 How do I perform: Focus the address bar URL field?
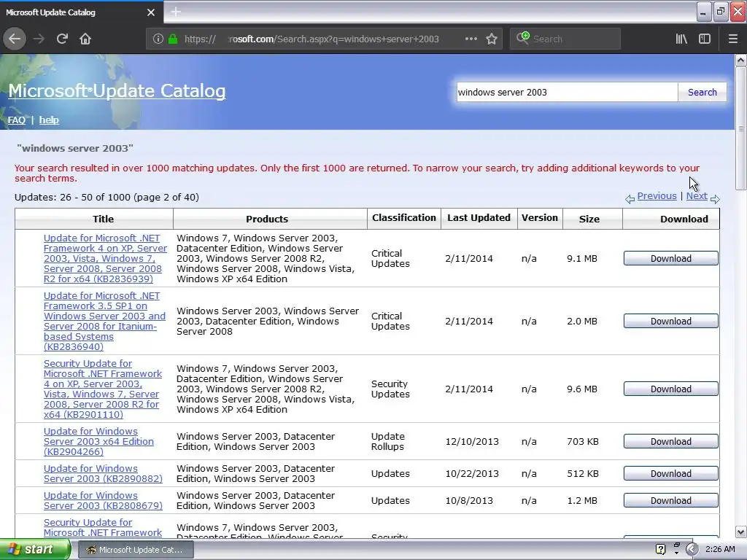point(311,39)
